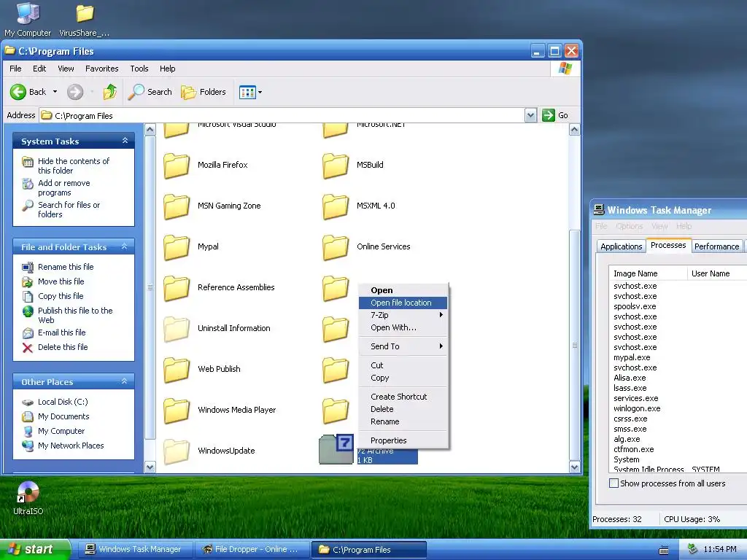Choose Open file location from context menu
747x560 pixels.
[x=403, y=303]
